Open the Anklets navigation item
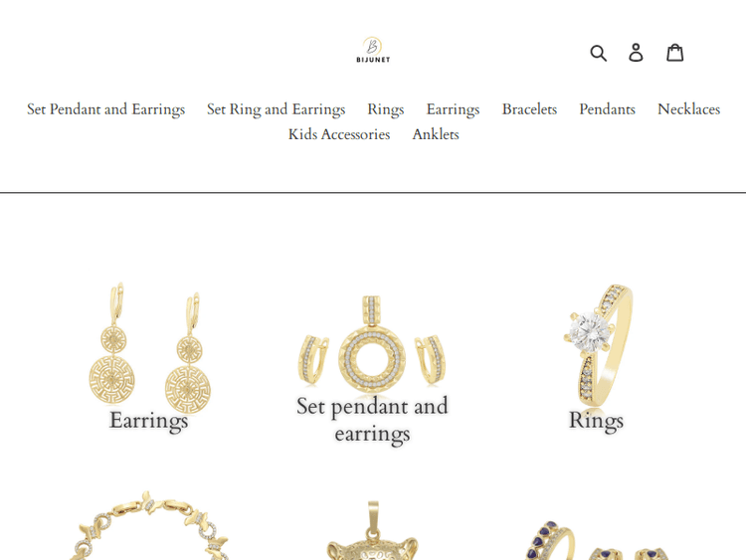The height and width of the screenshot is (560, 746). [x=436, y=134]
